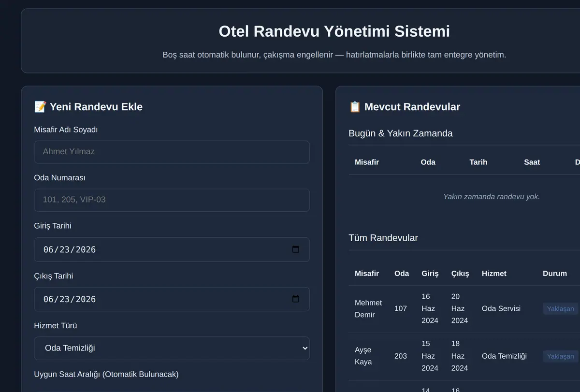The width and height of the screenshot is (580, 392).
Task: Click 'Yakın zamanda randevu yok.' message
Action: (x=492, y=197)
